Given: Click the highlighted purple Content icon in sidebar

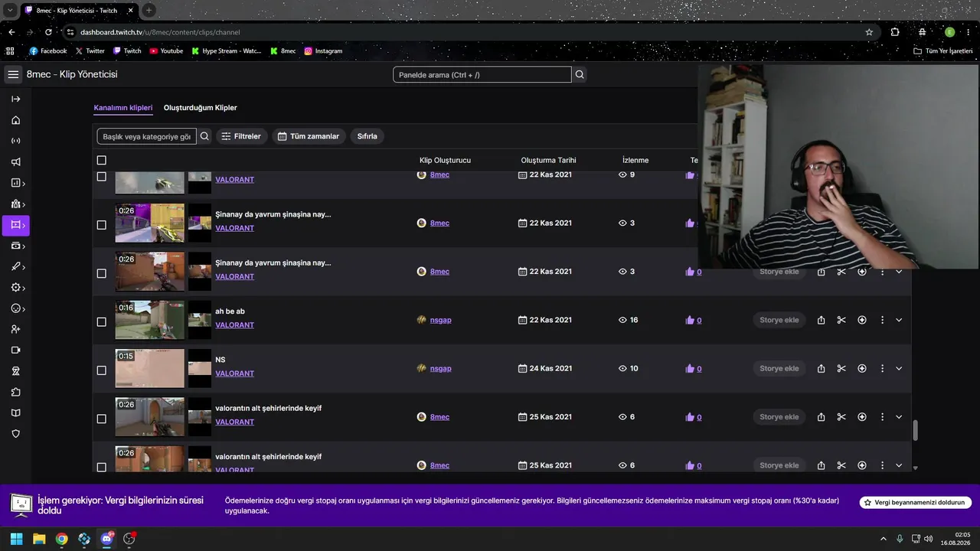Looking at the screenshot, I should pyautogui.click(x=15, y=225).
